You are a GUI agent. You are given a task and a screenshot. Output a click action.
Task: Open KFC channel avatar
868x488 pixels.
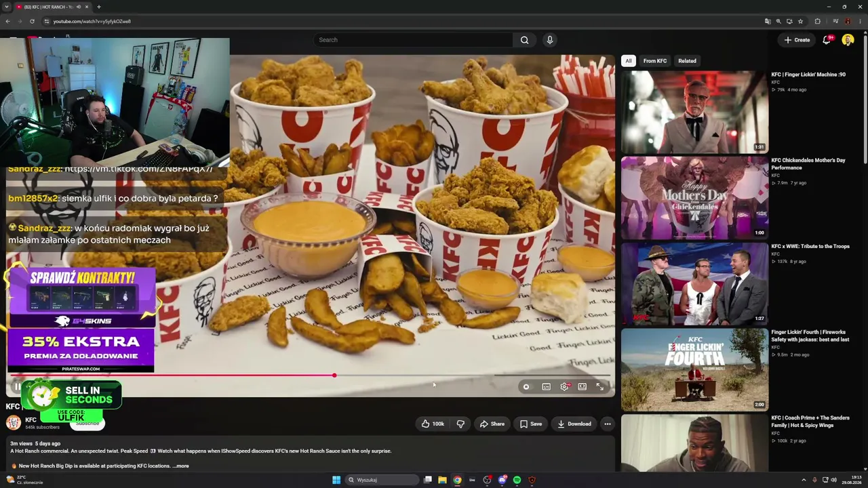[x=14, y=423]
